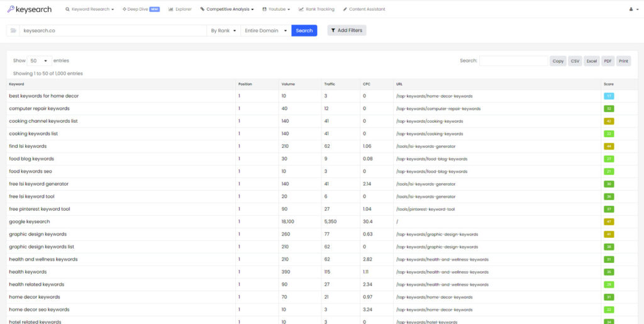Open Deep Dive in the navigation bar
Image resolution: width=644 pixels, height=324 pixels.
[x=141, y=9]
